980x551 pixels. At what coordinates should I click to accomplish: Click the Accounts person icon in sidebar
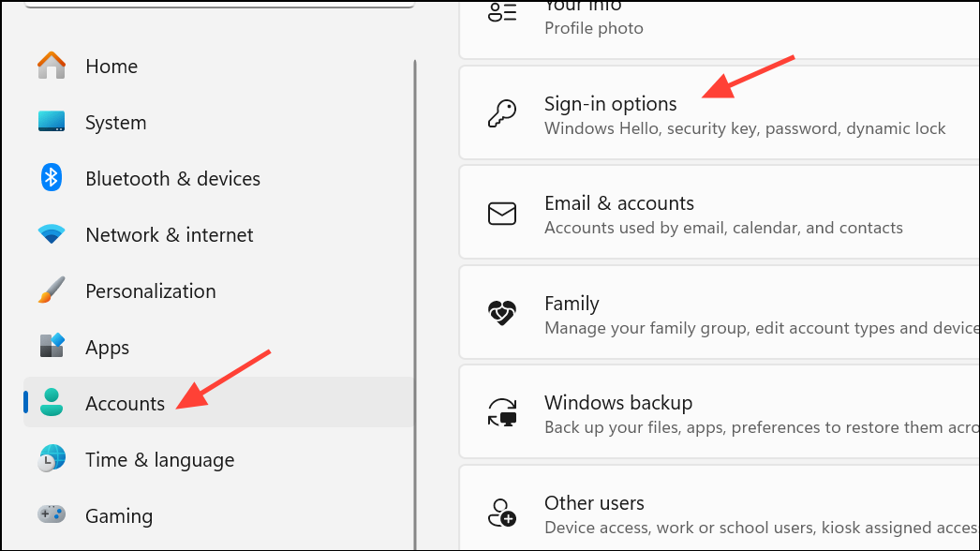coord(51,403)
